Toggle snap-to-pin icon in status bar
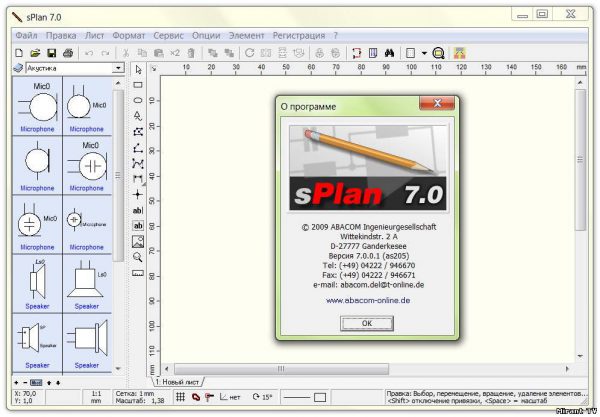The width and height of the screenshot is (600, 417). pyautogui.click(x=209, y=397)
